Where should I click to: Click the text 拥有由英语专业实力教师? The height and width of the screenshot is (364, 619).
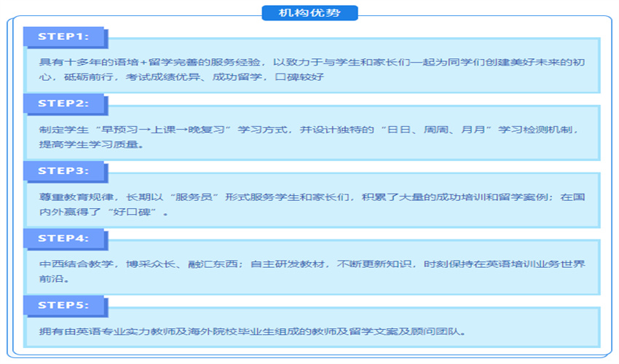(x=109, y=332)
